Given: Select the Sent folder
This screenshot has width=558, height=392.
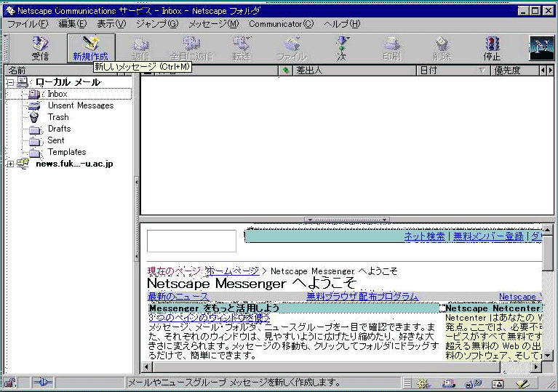Looking at the screenshot, I should [56, 140].
